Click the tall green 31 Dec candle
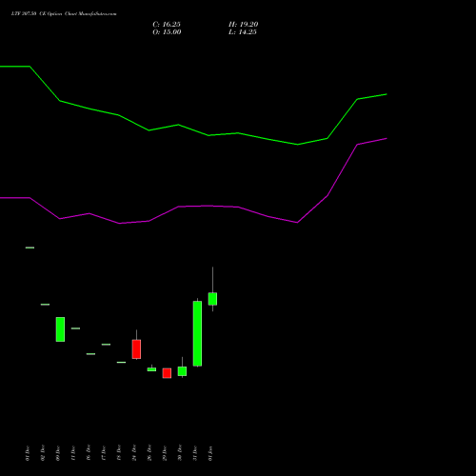 pyautogui.click(x=197, y=333)
